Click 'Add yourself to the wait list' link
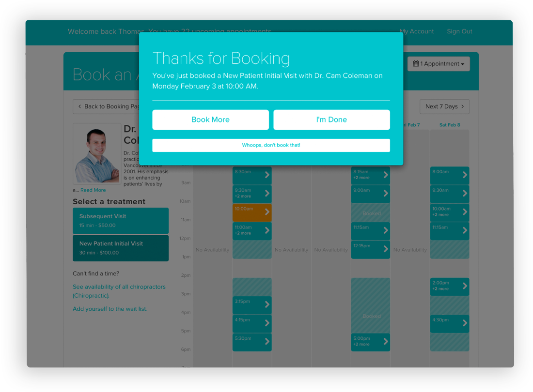The image size is (533, 392). pyautogui.click(x=110, y=309)
